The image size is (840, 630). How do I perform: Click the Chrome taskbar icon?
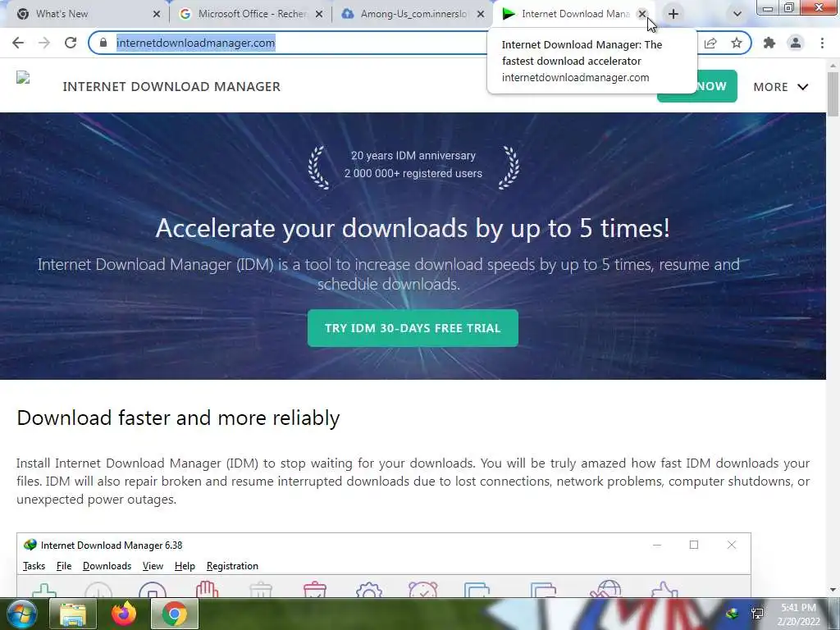175,614
